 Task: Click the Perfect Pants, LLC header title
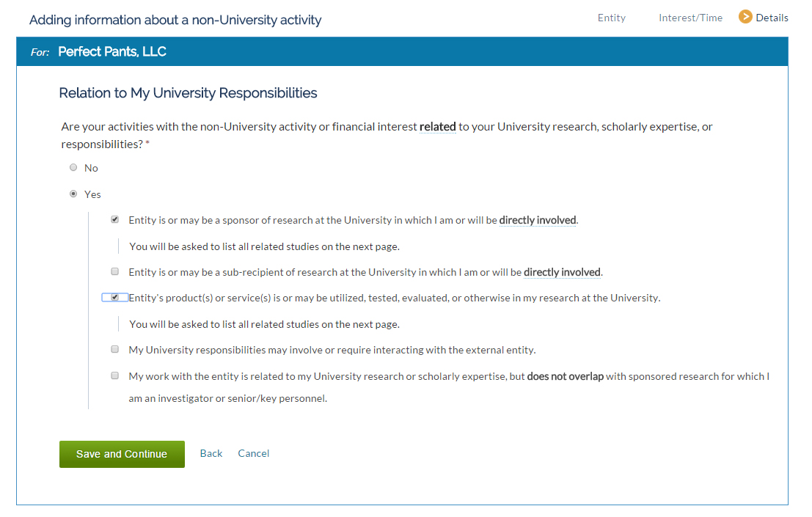tap(112, 52)
